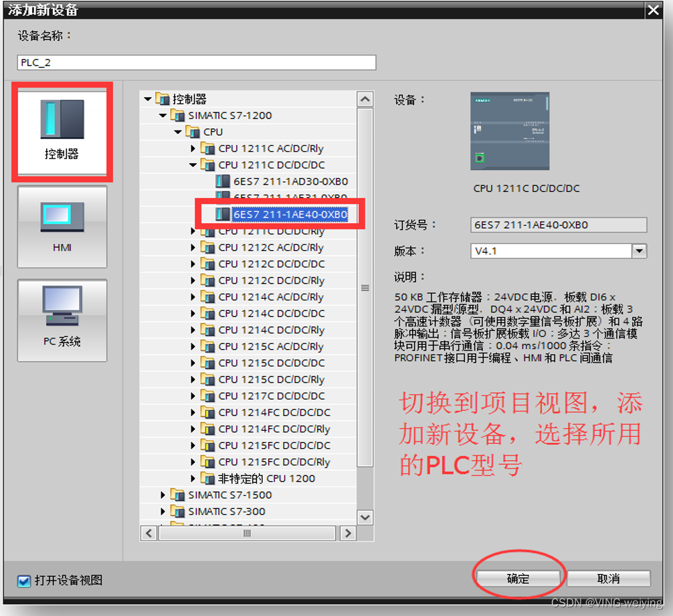Click folder icon of CPU 1212C AC/DC/Rly
This screenshot has width=673, height=616.
coord(208,247)
